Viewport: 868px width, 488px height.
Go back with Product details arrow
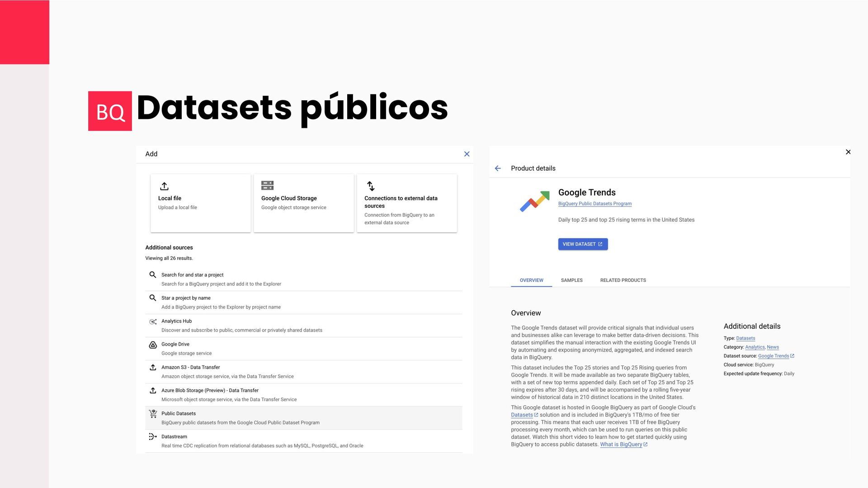(498, 169)
